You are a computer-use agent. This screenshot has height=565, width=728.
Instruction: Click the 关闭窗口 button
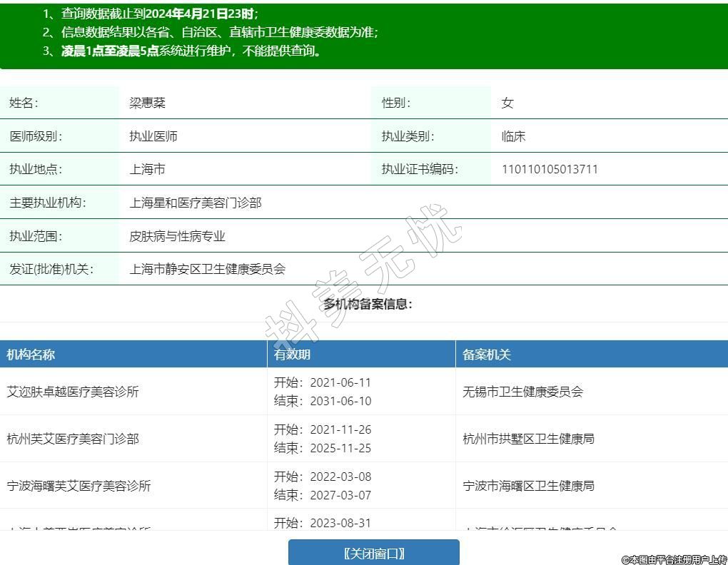373,553
